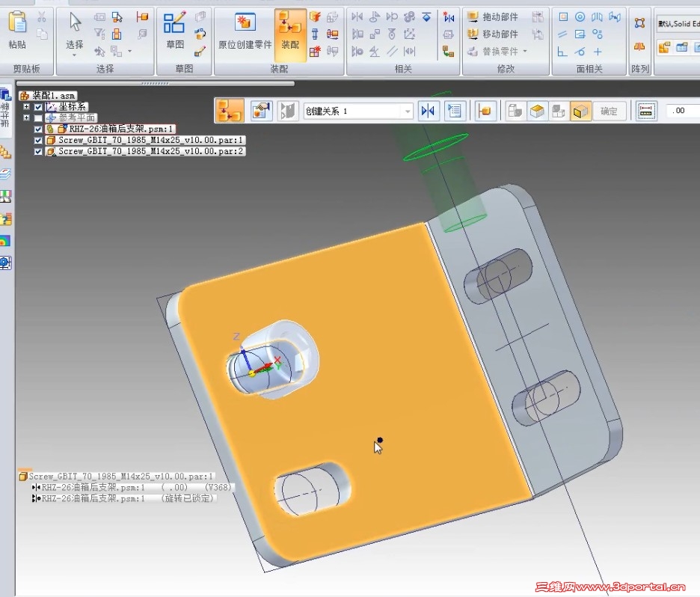The height and width of the screenshot is (597, 700).
Task: Expand the 坐标系 tree node
Action: (x=26, y=107)
